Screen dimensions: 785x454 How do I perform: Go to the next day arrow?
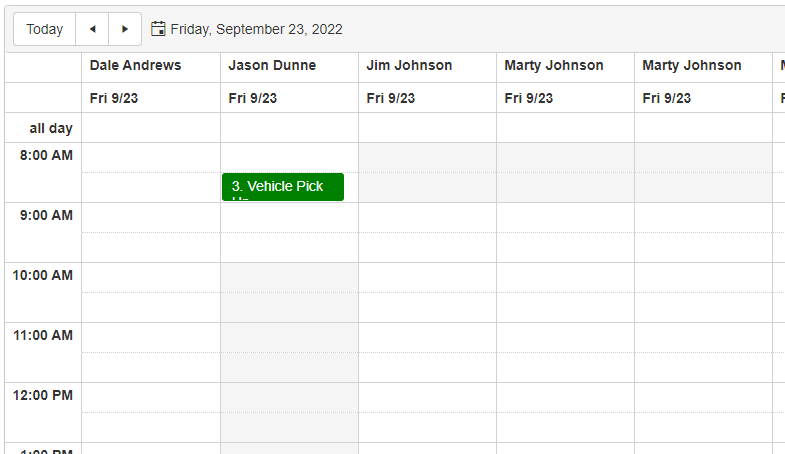pyautogui.click(x=125, y=29)
